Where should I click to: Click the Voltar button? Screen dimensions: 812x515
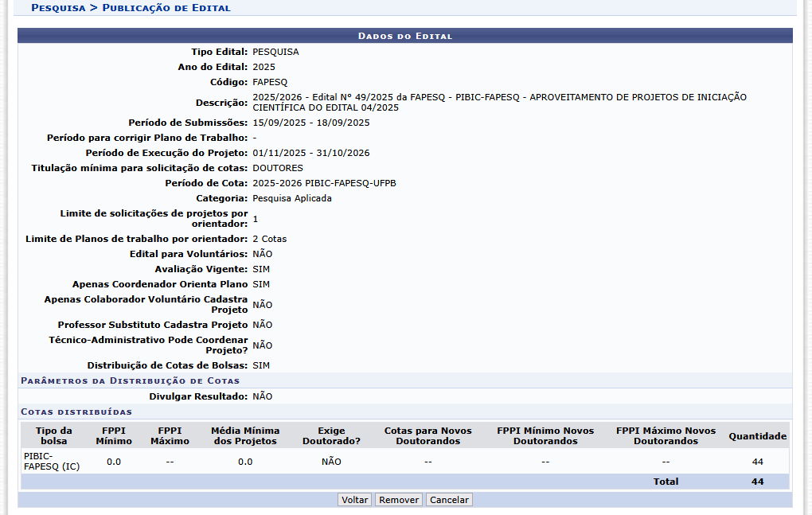pos(354,500)
